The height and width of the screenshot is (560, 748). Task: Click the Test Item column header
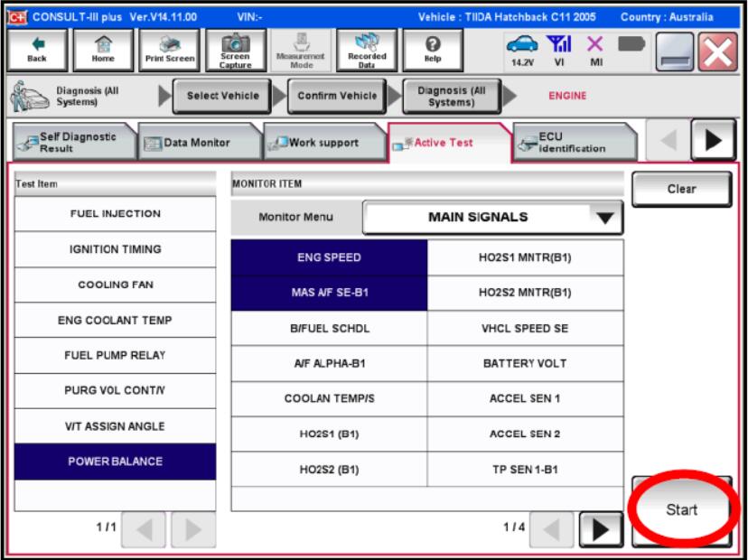115,184
